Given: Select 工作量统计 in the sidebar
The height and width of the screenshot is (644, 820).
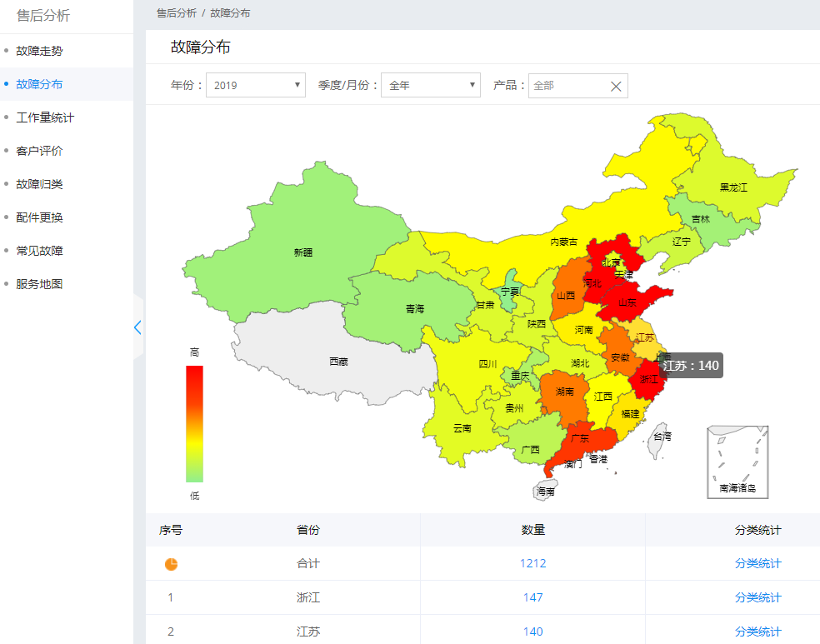Looking at the screenshot, I should 45,117.
